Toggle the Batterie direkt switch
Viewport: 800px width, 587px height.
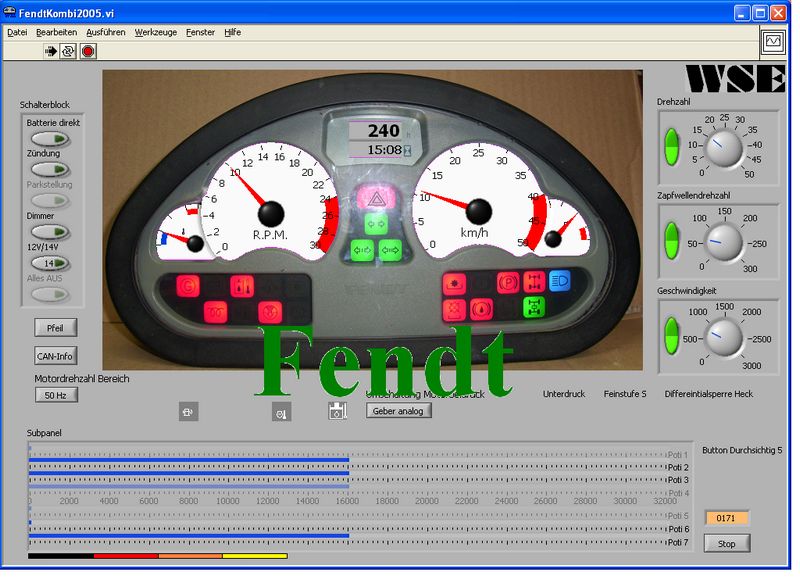[50, 139]
